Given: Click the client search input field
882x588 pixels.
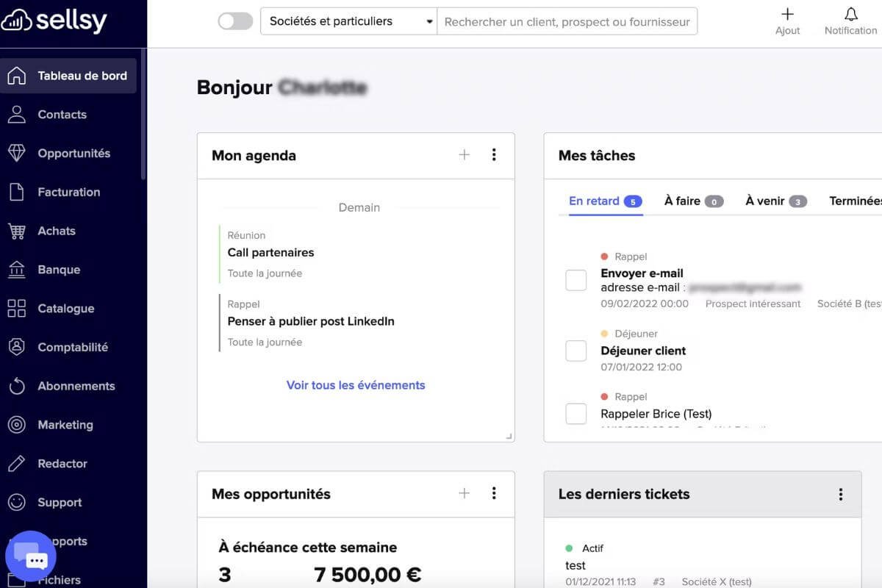Looking at the screenshot, I should (x=566, y=21).
